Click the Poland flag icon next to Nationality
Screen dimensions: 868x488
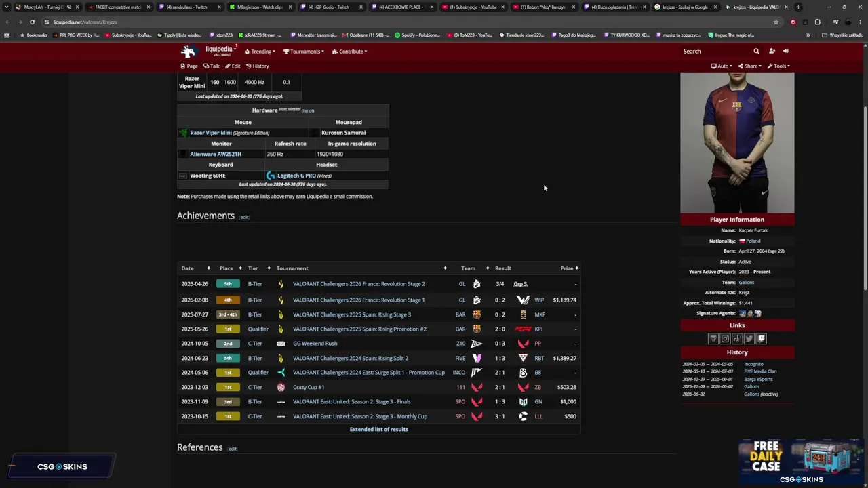click(x=743, y=241)
